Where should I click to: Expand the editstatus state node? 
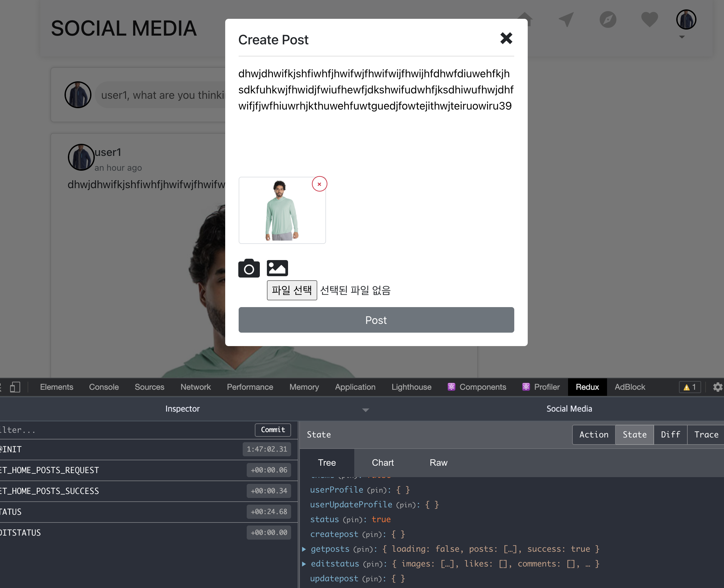coord(304,564)
